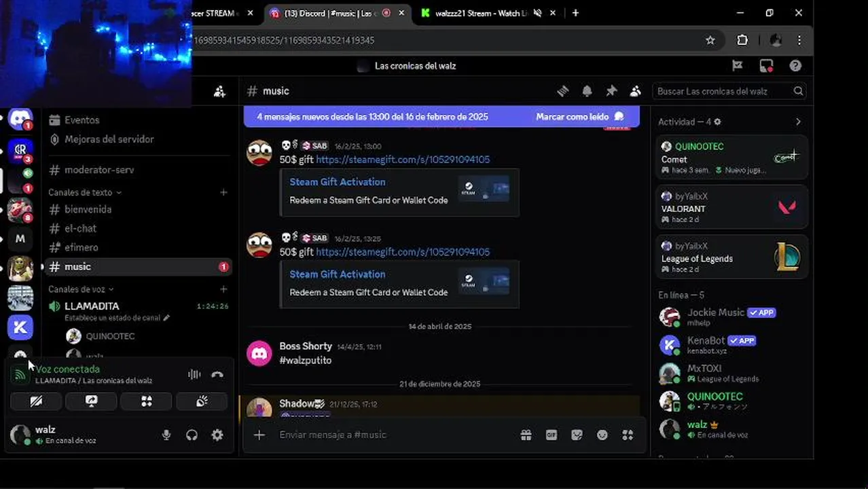Open VALORANT activity card

click(x=732, y=206)
